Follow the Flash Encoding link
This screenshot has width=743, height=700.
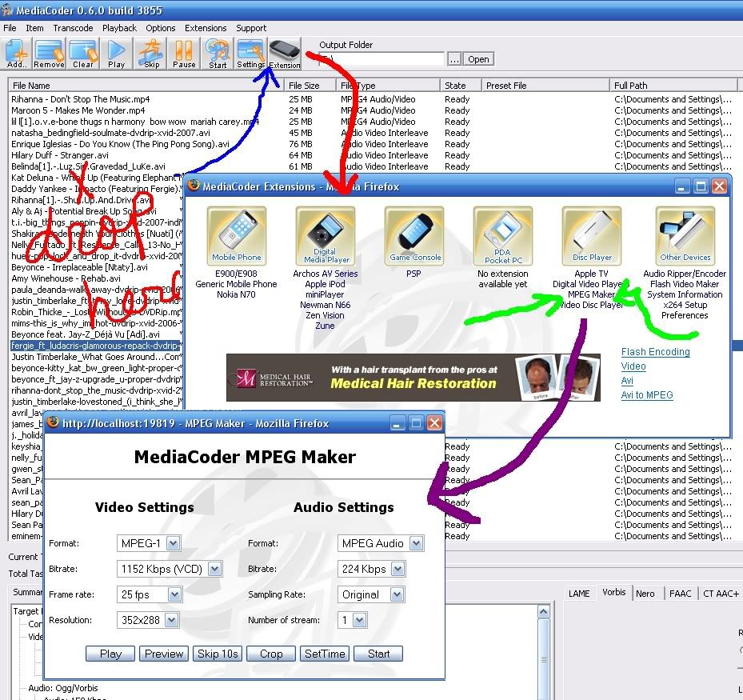click(x=655, y=352)
